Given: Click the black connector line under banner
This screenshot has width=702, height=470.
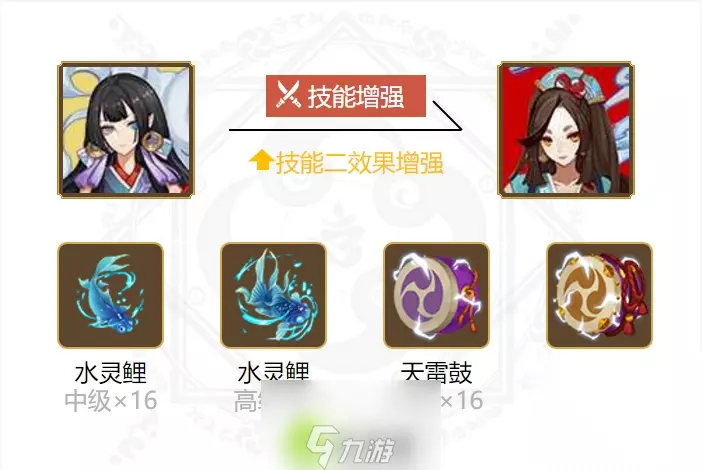Looking at the screenshot, I should [346, 123].
